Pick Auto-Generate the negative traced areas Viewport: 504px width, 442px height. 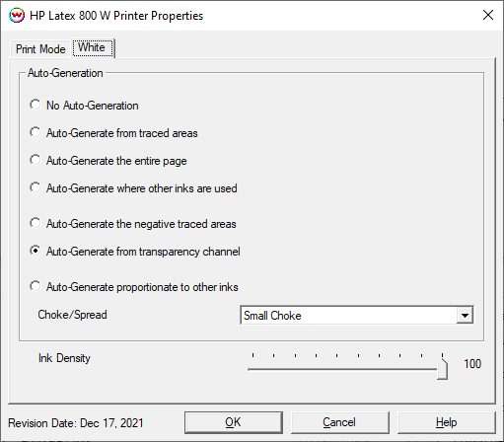pos(36,223)
